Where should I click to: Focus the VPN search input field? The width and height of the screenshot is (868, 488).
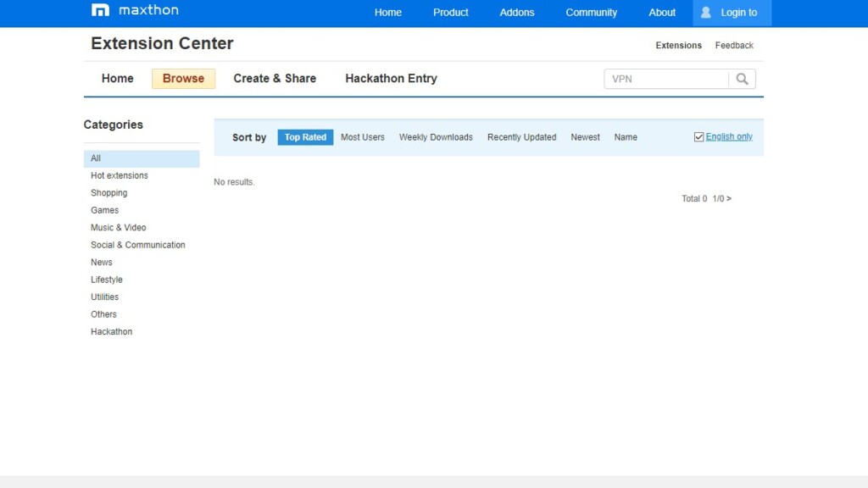tap(666, 79)
